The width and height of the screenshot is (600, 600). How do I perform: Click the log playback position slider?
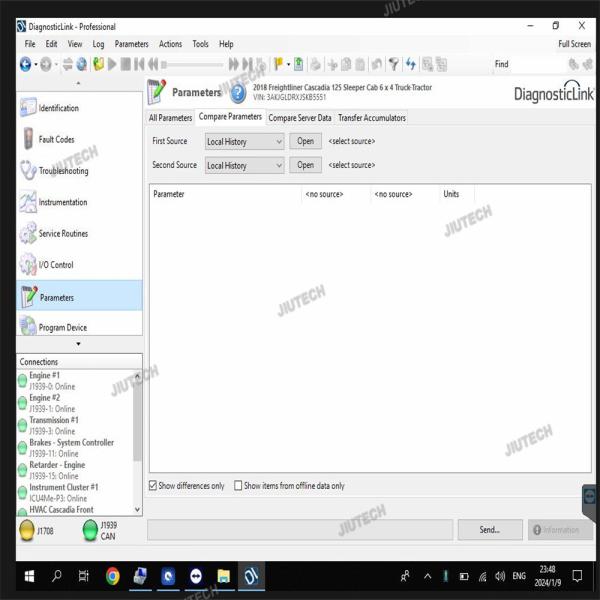(190, 64)
